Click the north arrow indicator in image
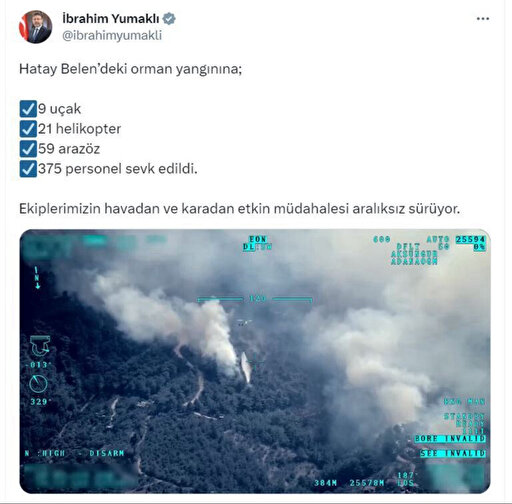The height and width of the screenshot is (504, 512). point(37,277)
